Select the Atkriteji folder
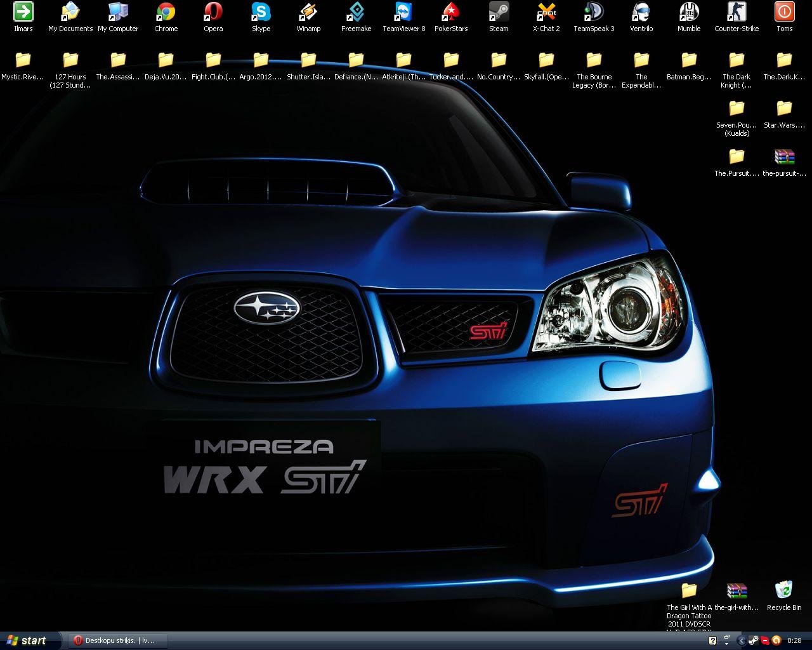 coord(403,66)
